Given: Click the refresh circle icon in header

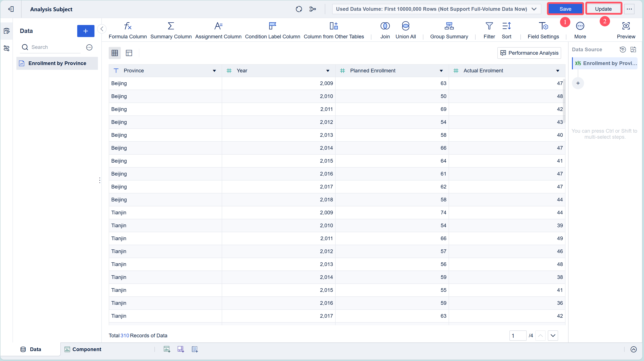Looking at the screenshot, I should pyautogui.click(x=299, y=9).
